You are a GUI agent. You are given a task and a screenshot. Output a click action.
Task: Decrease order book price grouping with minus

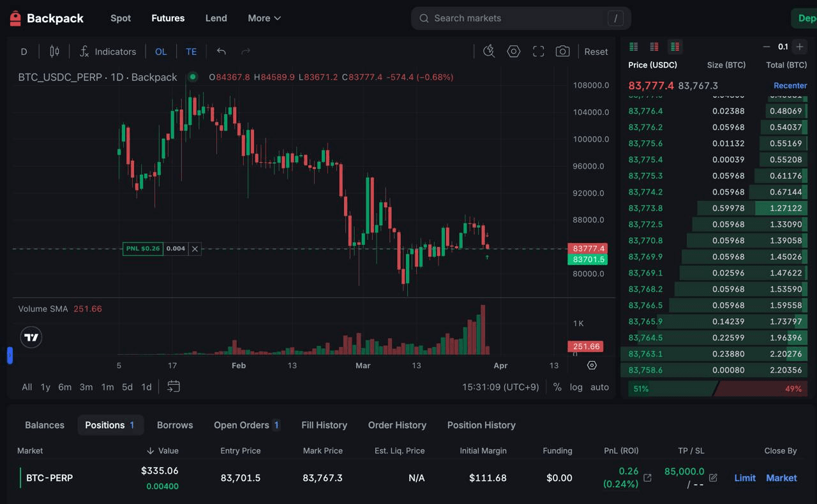[x=767, y=47]
